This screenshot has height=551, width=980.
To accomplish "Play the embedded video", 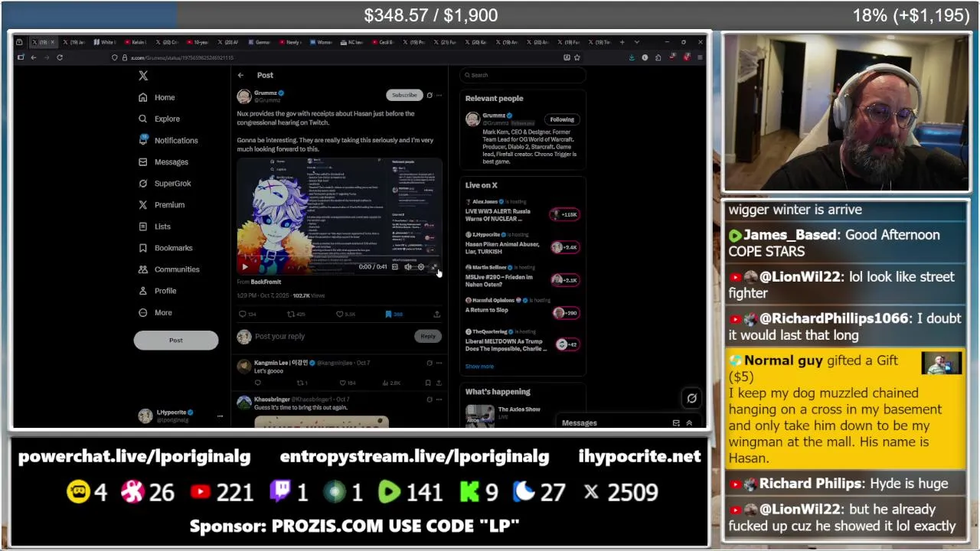I will (x=244, y=267).
